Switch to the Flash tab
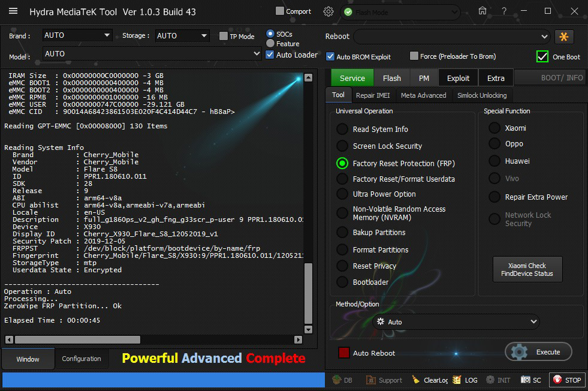Viewport: 588px width, 391px height. [391, 78]
